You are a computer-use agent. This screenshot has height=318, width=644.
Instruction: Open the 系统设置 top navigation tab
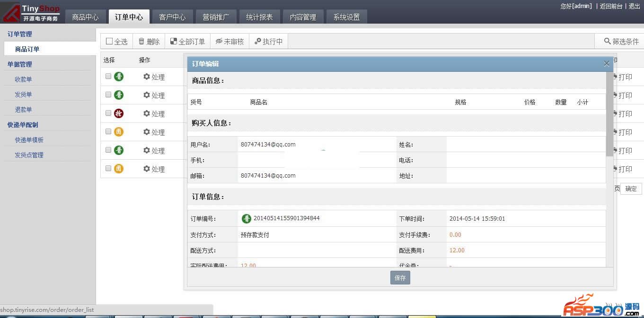click(x=346, y=17)
